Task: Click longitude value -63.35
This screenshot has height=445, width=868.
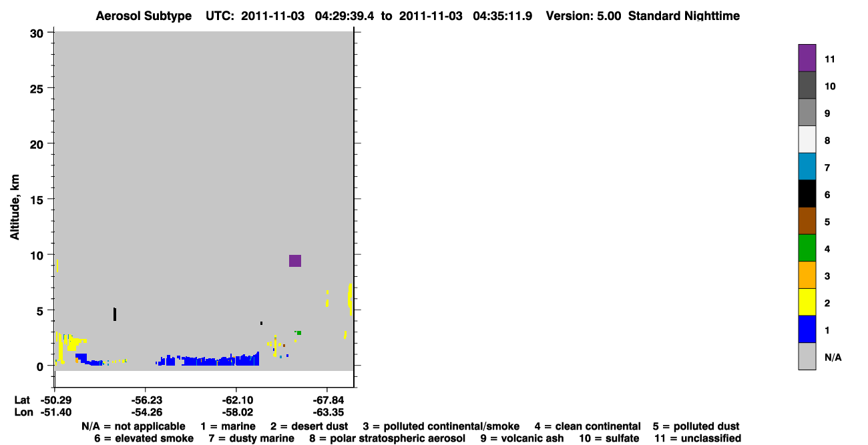Action: coord(327,412)
